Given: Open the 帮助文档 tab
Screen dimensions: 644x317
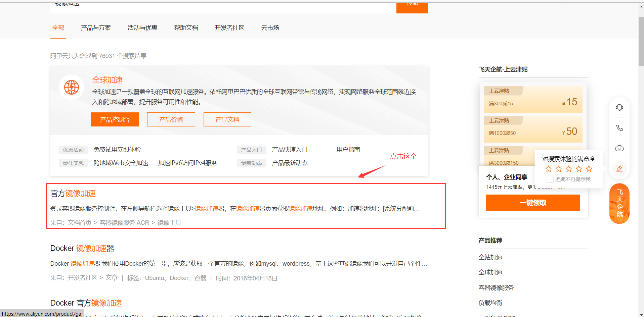Looking at the screenshot, I should pos(186,28).
